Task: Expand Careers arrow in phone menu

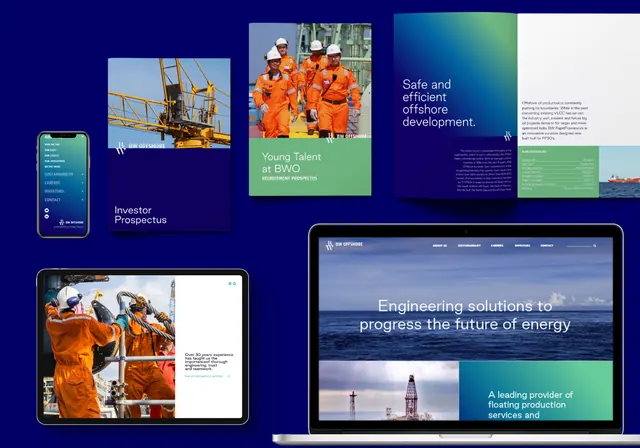Action: coord(83,183)
